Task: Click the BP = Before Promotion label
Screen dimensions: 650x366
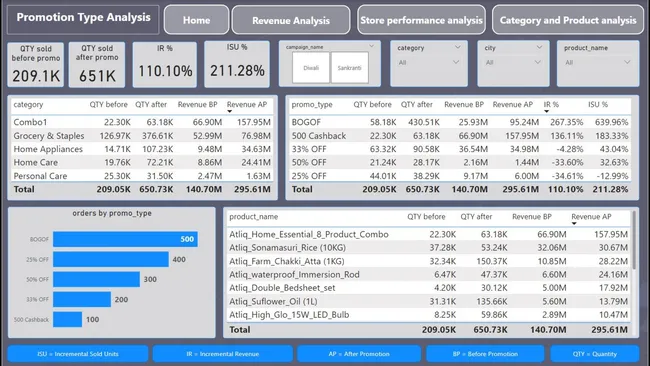Action: tap(485, 354)
